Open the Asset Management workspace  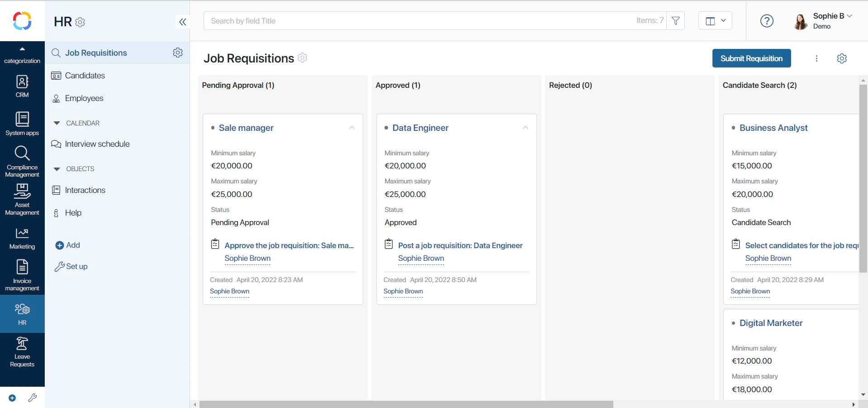[22, 200]
